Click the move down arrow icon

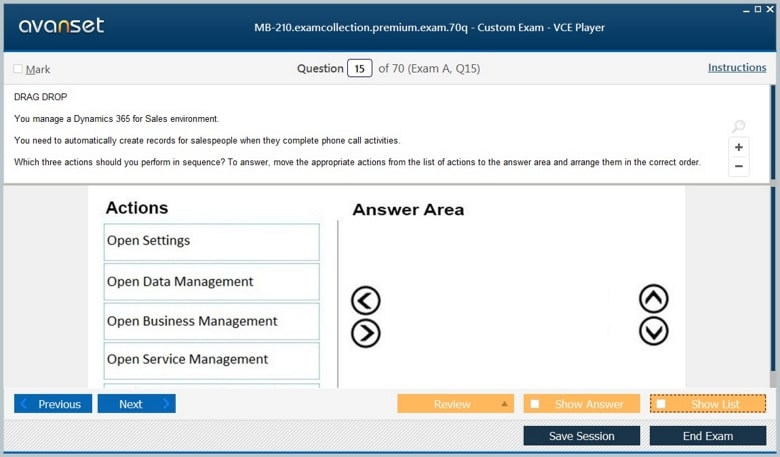click(x=653, y=331)
